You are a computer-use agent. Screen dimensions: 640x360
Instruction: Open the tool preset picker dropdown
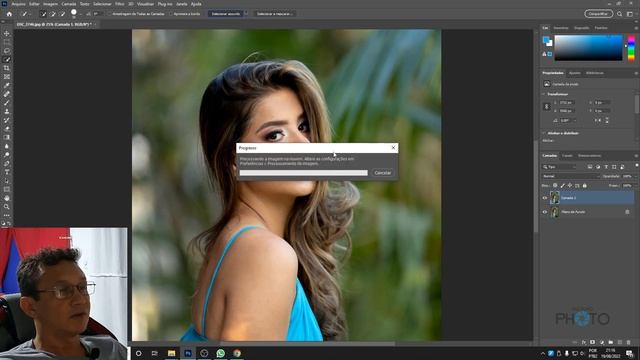click(30, 14)
